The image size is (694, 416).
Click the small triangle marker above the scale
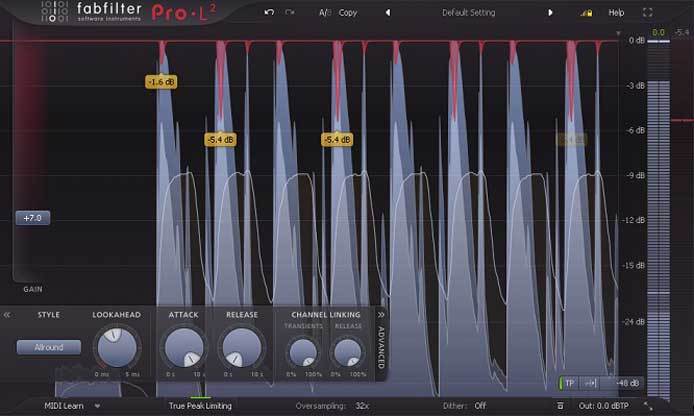point(618,34)
